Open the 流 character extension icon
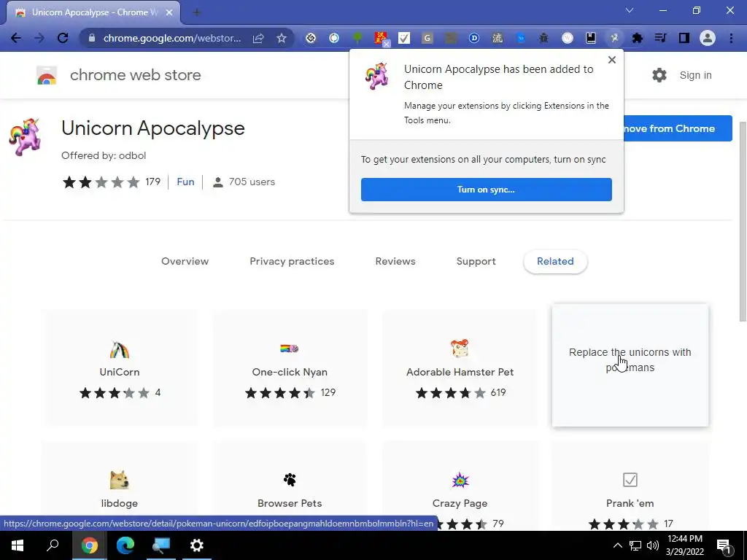The height and width of the screenshot is (560, 747). [x=498, y=38]
